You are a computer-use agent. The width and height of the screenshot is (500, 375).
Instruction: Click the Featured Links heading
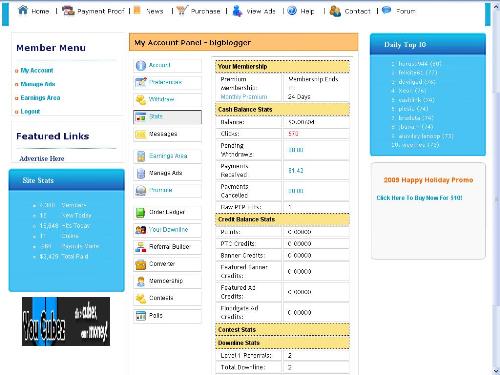coord(53,136)
